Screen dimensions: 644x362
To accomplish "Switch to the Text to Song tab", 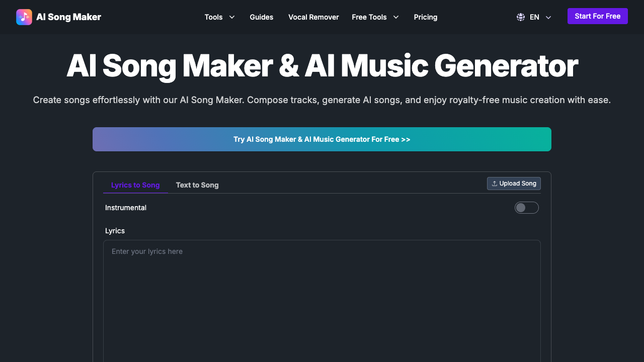I will [x=197, y=185].
